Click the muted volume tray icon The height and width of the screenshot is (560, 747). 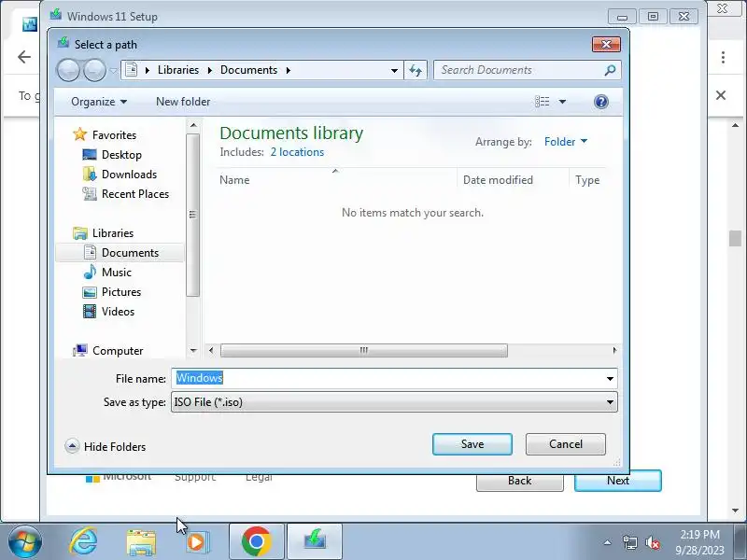click(x=652, y=542)
